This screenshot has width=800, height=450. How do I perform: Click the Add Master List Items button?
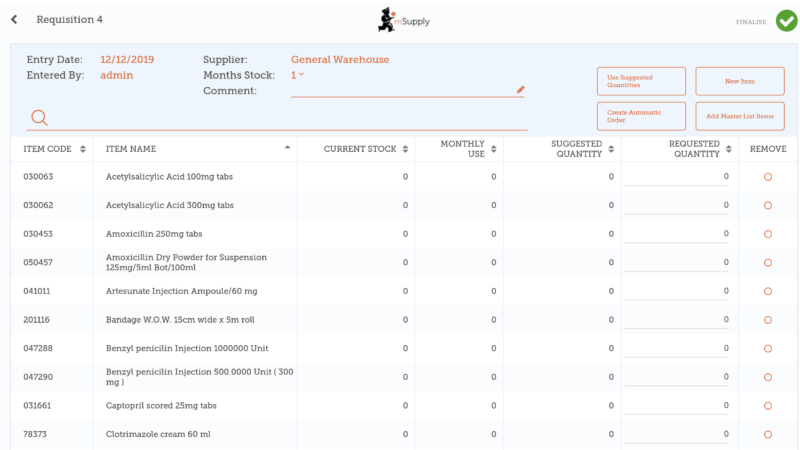pos(740,116)
